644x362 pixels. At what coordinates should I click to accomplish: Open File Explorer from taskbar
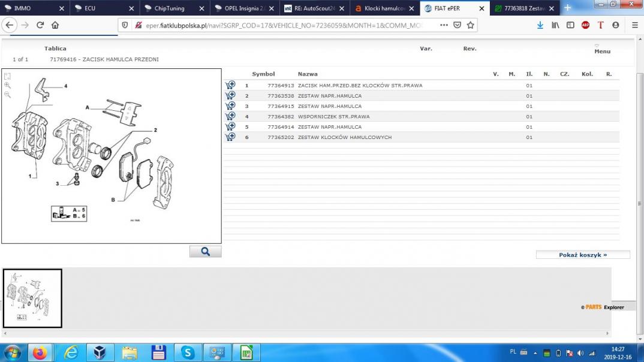click(129, 352)
